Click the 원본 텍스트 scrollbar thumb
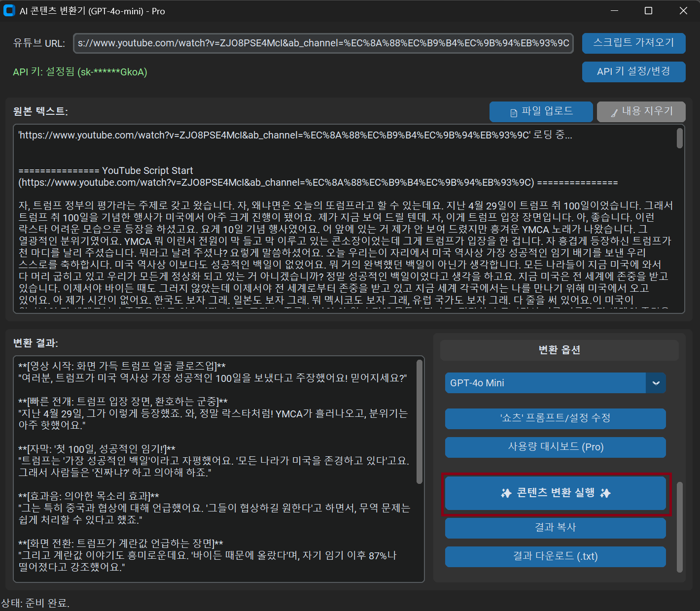This screenshot has width=700, height=611. coord(679,138)
